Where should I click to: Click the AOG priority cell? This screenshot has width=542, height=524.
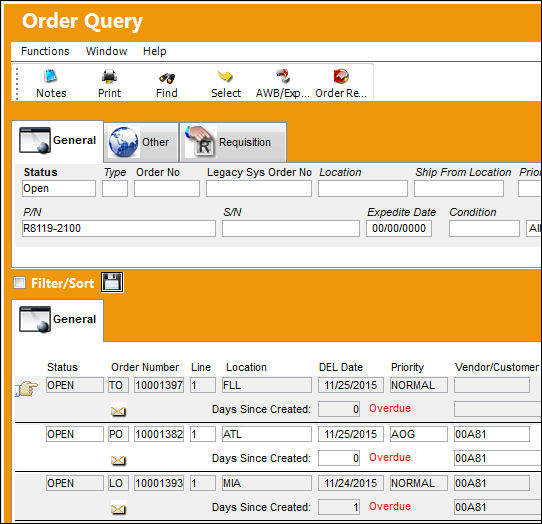419,434
